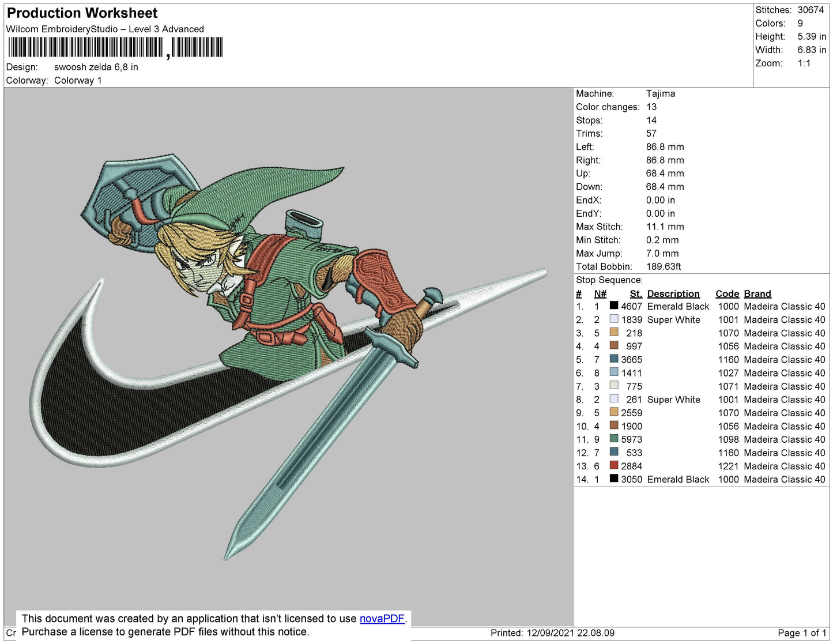Click the St. column header
The height and width of the screenshot is (644, 833).
point(635,293)
